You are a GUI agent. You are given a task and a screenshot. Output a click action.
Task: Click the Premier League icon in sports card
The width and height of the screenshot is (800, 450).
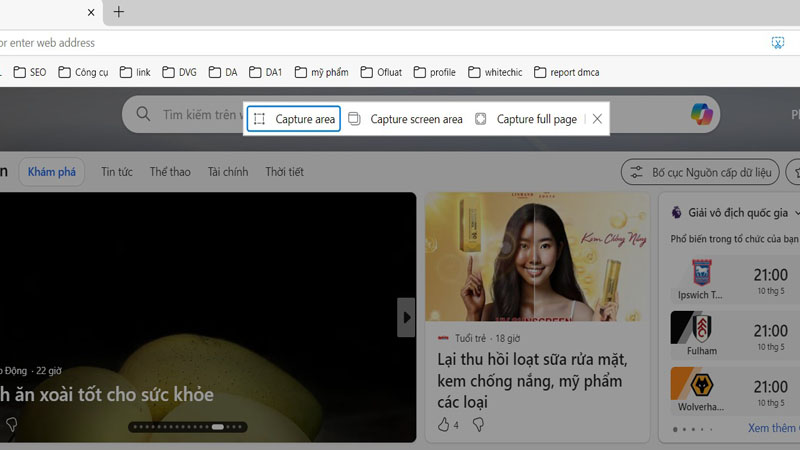[677, 213]
